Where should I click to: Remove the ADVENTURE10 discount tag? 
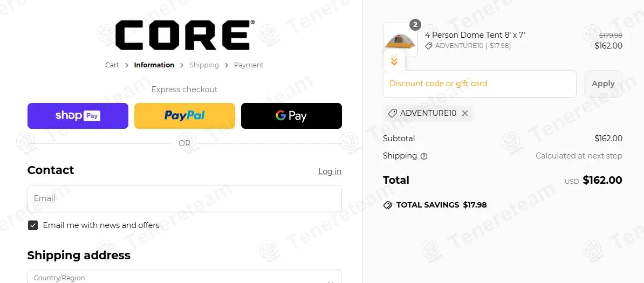465,113
